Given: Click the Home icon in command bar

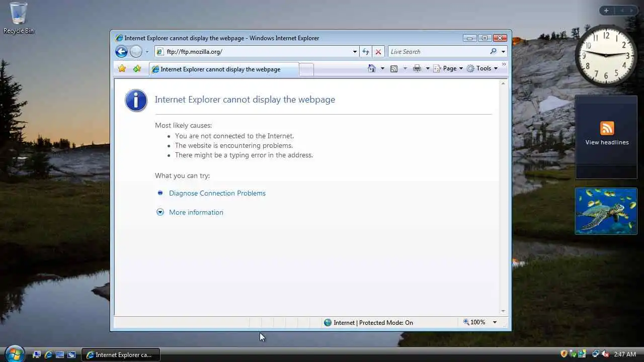Looking at the screenshot, I should coord(372,68).
